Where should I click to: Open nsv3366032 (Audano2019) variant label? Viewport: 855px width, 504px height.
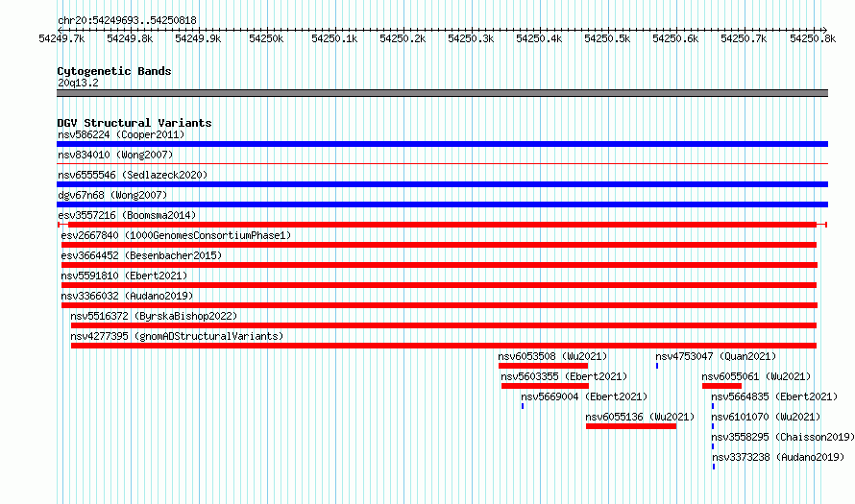point(127,296)
